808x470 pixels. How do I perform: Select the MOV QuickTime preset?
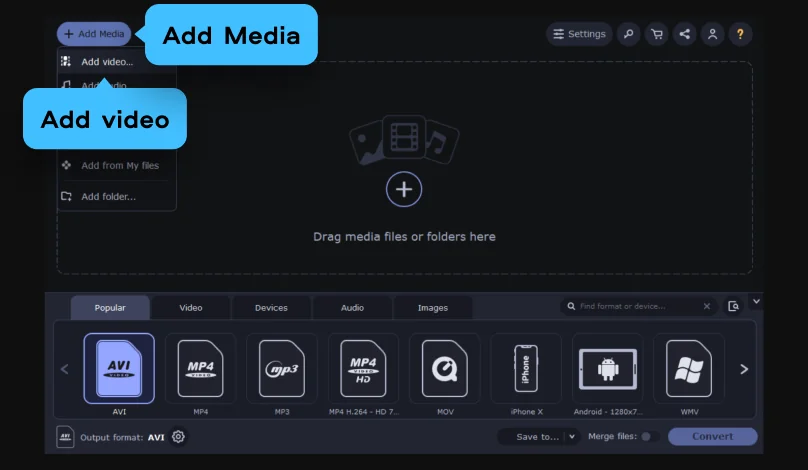(445, 368)
